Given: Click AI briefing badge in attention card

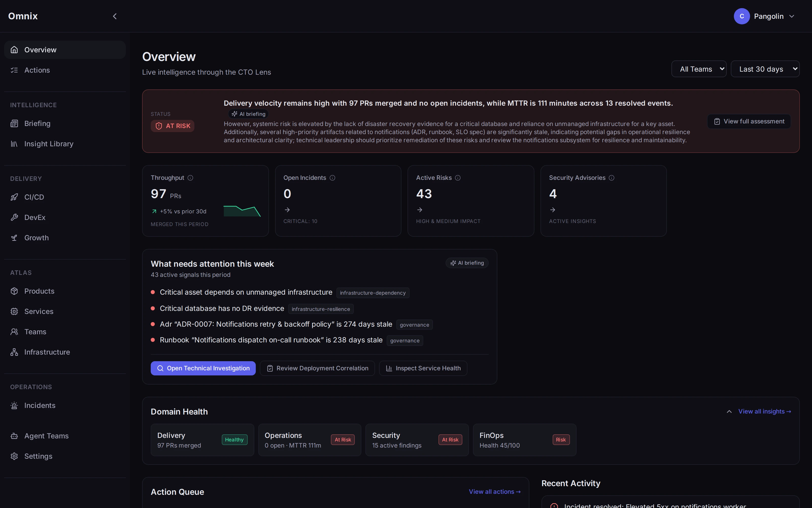Looking at the screenshot, I should tap(467, 263).
